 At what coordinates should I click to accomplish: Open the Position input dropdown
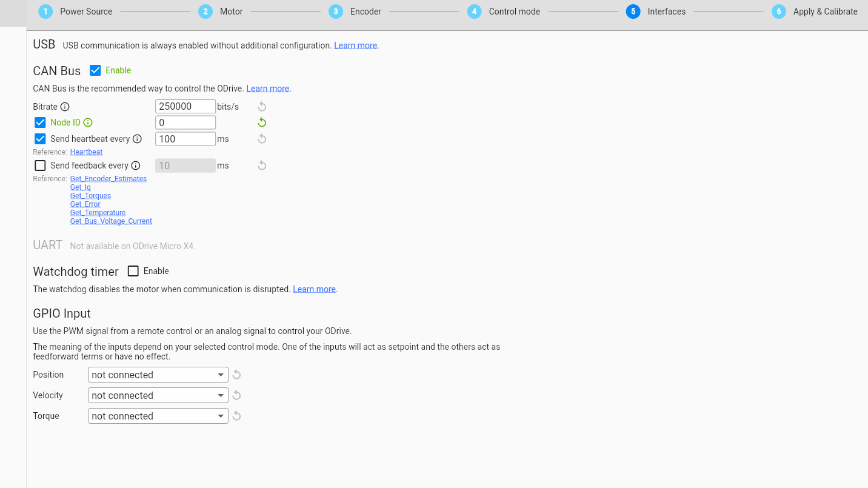[158, 375]
